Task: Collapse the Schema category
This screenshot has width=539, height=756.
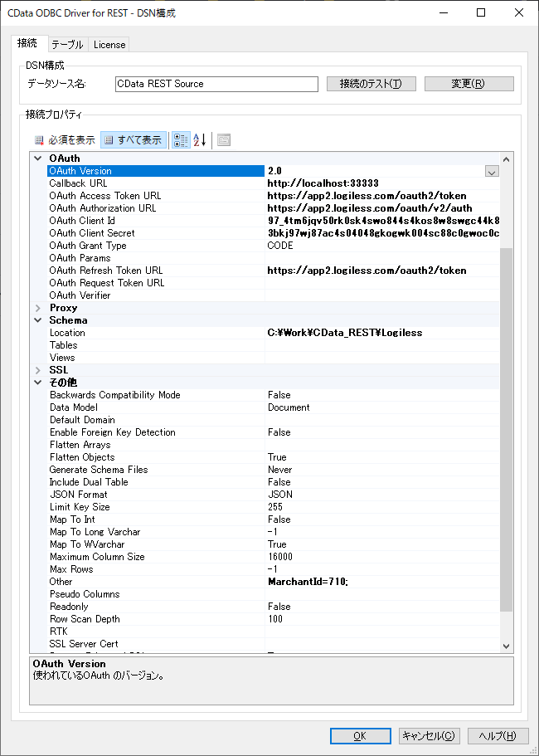Action: point(38,320)
